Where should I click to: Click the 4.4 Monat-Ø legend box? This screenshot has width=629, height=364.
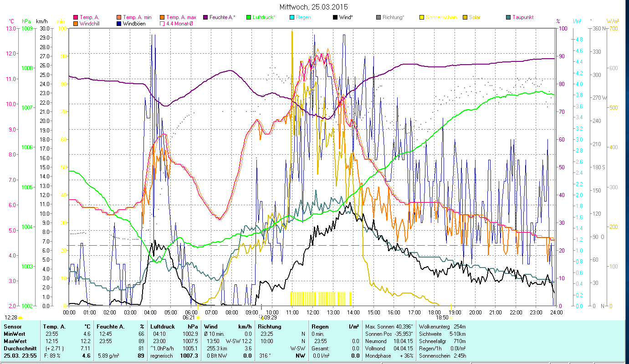point(162,24)
